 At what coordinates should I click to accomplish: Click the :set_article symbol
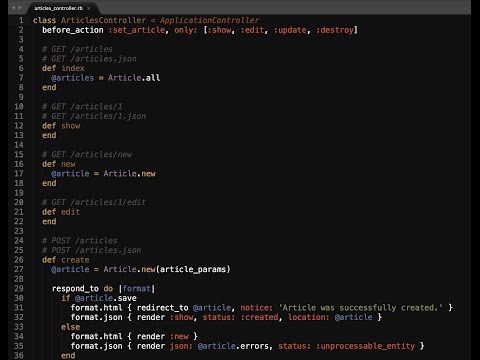[x=137, y=30]
